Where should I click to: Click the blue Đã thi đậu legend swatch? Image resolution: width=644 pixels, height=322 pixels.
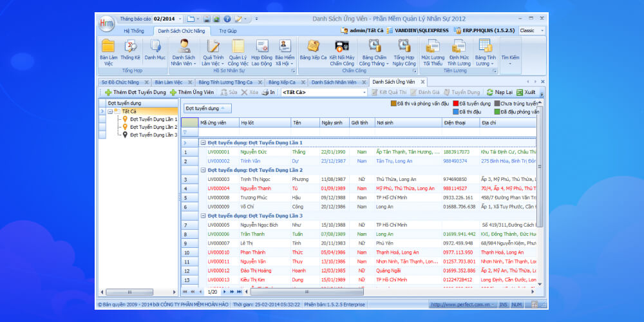pyautogui.click(x=456, y=111)
